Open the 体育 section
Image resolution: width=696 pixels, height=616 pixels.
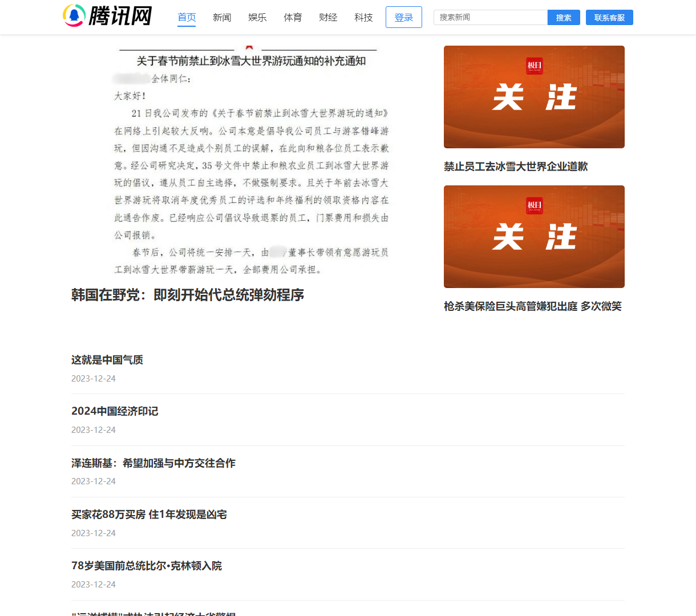[x=293, y=17]
